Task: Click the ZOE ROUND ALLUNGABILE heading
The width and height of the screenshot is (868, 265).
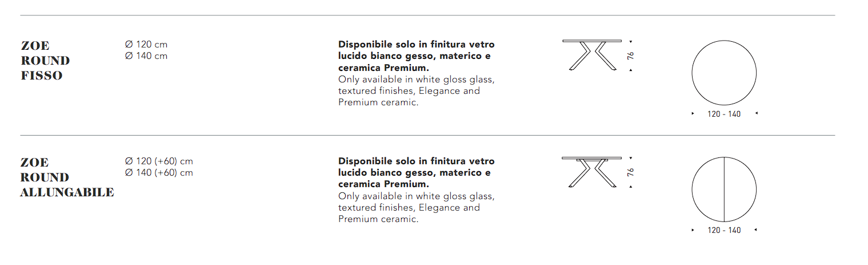Action: coord(67,177)
